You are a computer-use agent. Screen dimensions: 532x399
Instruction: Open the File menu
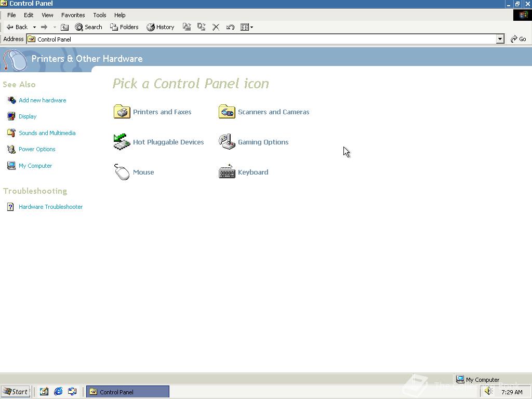pos(11,15)
